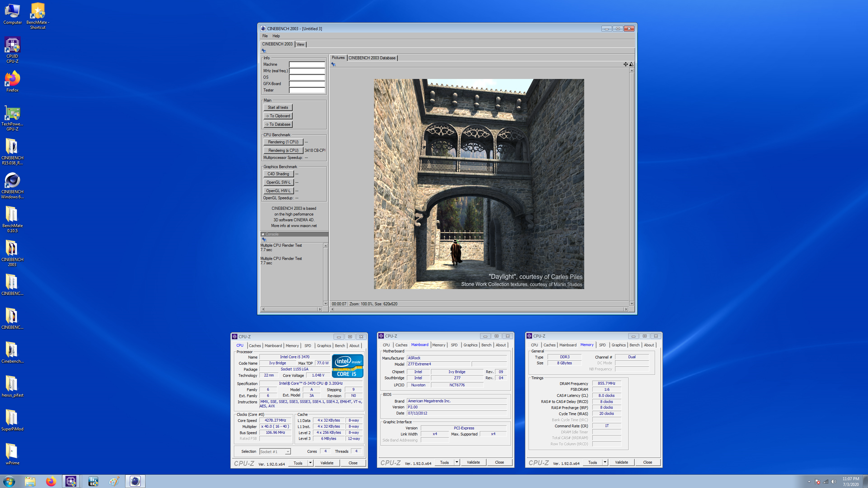Viewport: 868px width, 488px height.
Task: Click the volume speaker tray icon
Action: [x=834, y=482]
